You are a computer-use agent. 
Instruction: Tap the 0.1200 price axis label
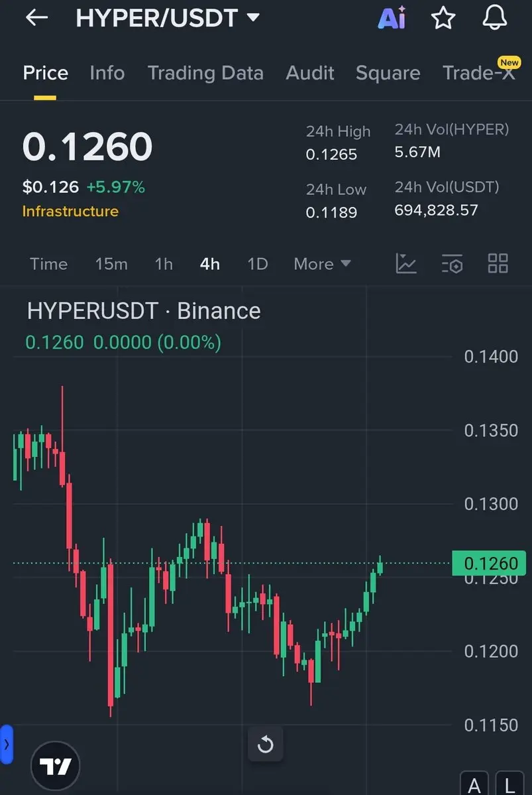491,651
